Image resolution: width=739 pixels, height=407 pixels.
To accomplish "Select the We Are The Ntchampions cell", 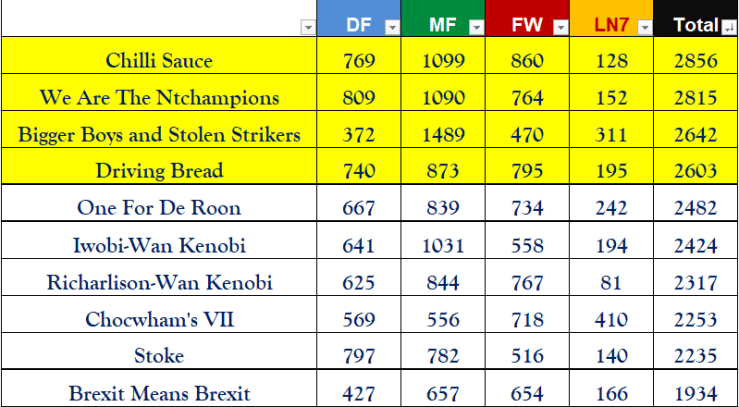I will click(x=159, y=98).
